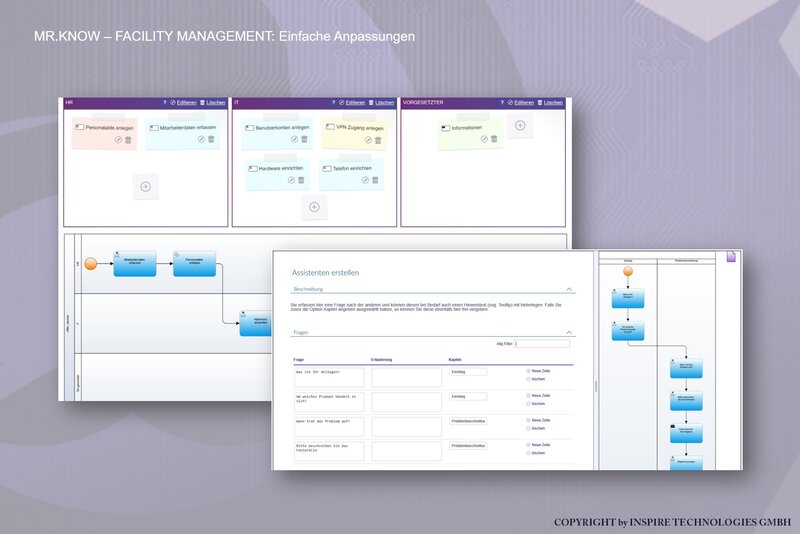800x534 pixels.
Task: Delete the Telefon einrichten card
Action: (x=376, y=180)
